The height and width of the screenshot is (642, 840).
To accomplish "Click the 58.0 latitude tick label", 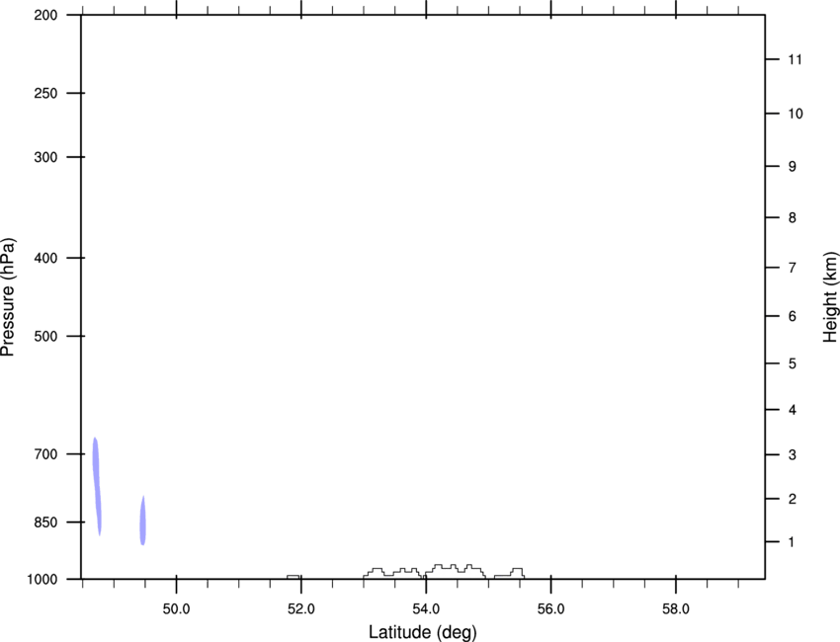I will coord(675,607).
